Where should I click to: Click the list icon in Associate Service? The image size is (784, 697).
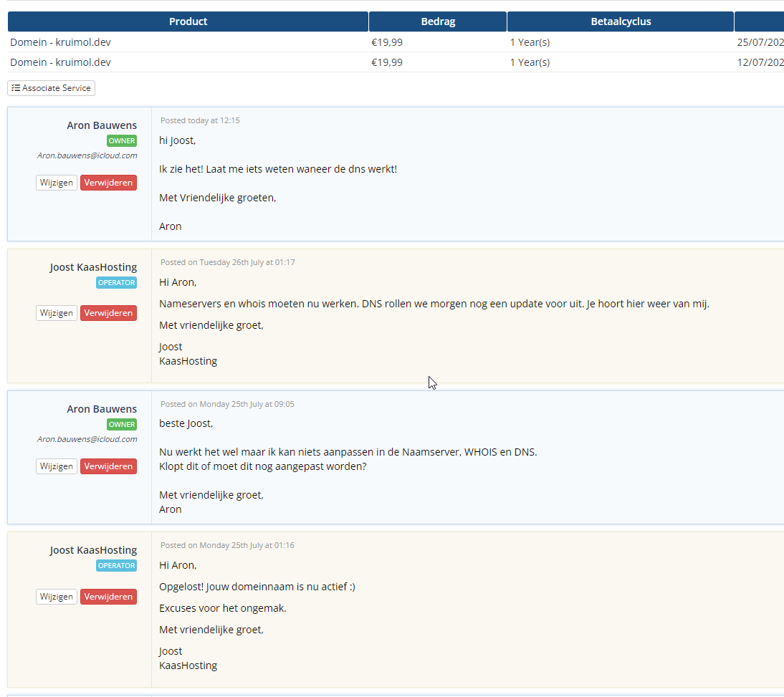click(16, 88)
